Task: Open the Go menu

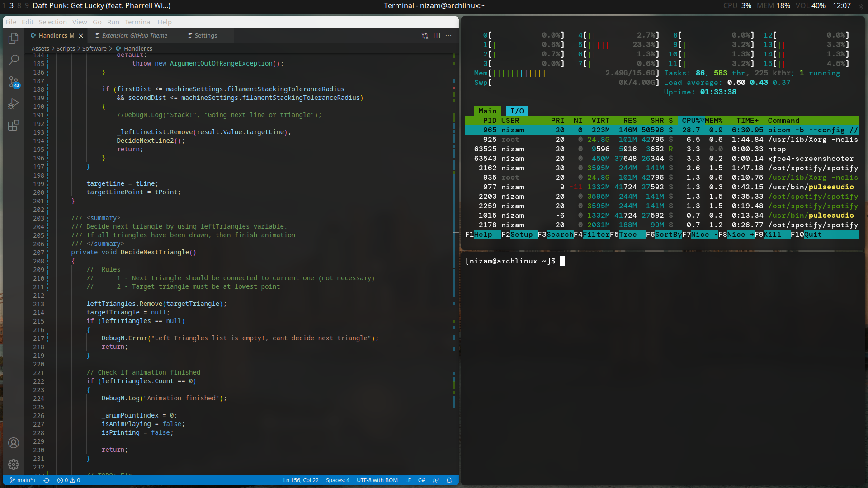Action: 97,22
